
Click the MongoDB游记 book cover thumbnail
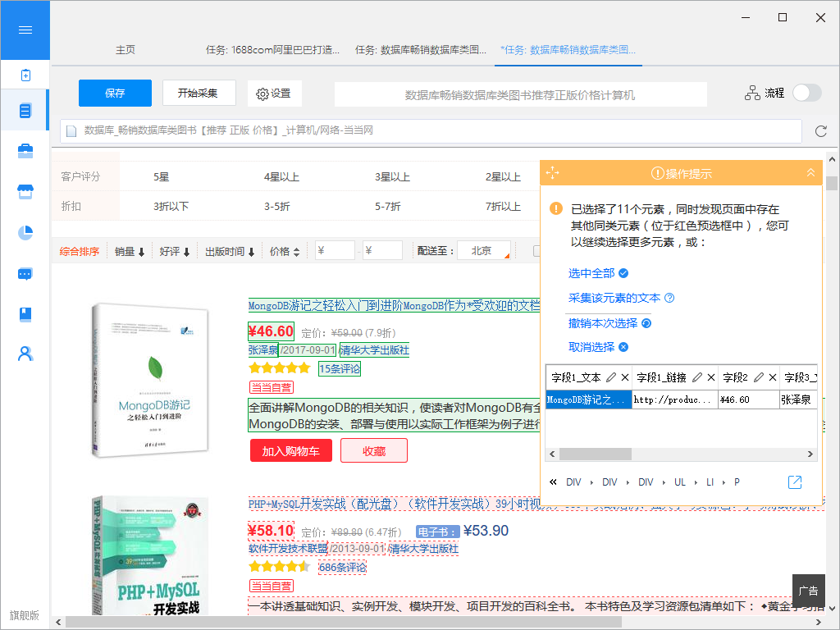tap(151, 379)
